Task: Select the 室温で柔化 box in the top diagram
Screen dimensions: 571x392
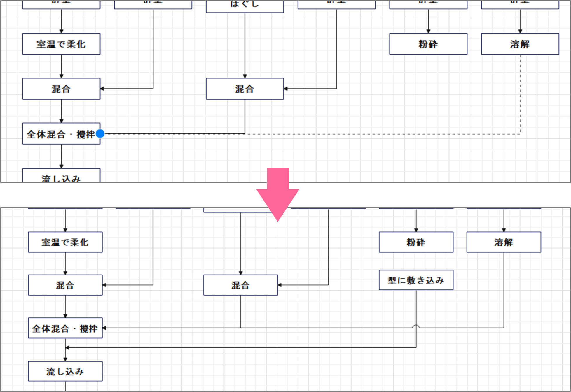Action: click(61, 44)
